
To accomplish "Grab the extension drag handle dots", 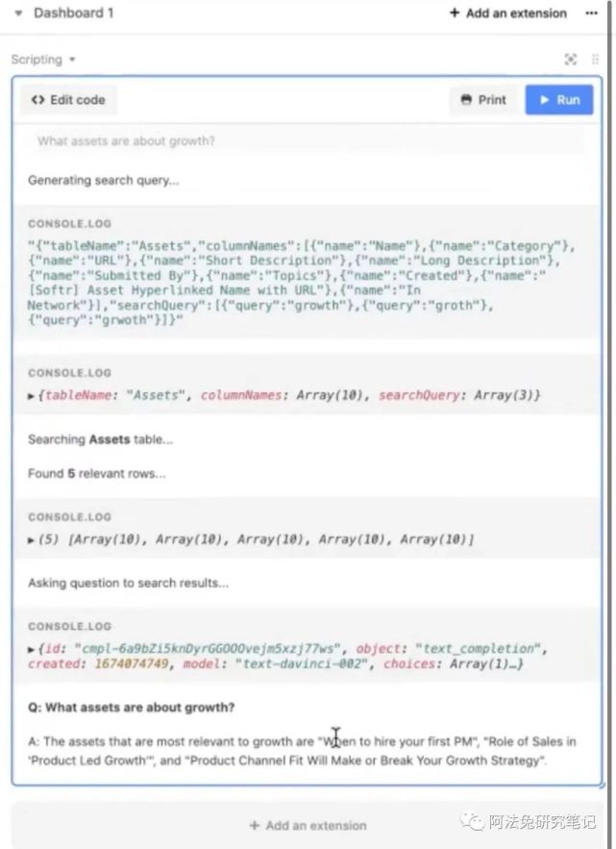I will 595,59.
